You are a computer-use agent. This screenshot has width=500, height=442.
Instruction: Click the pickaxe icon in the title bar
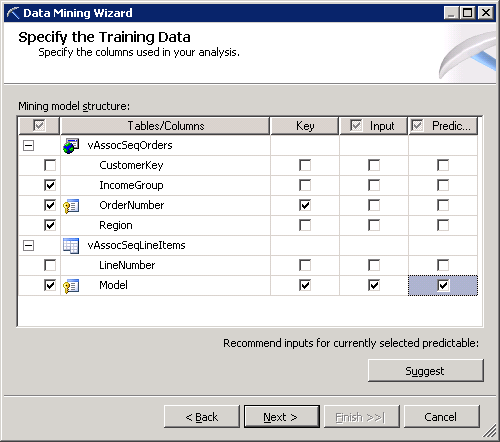click(x=13, y=13)
